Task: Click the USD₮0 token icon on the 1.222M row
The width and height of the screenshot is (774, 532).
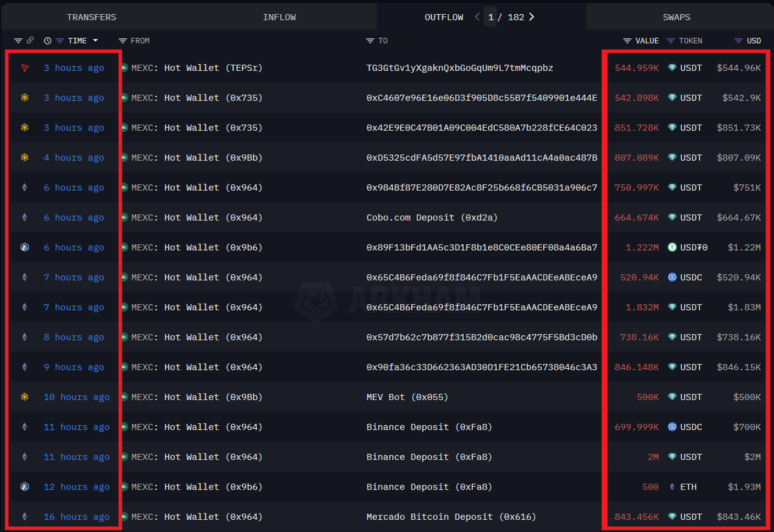Action: click(672, 248)
